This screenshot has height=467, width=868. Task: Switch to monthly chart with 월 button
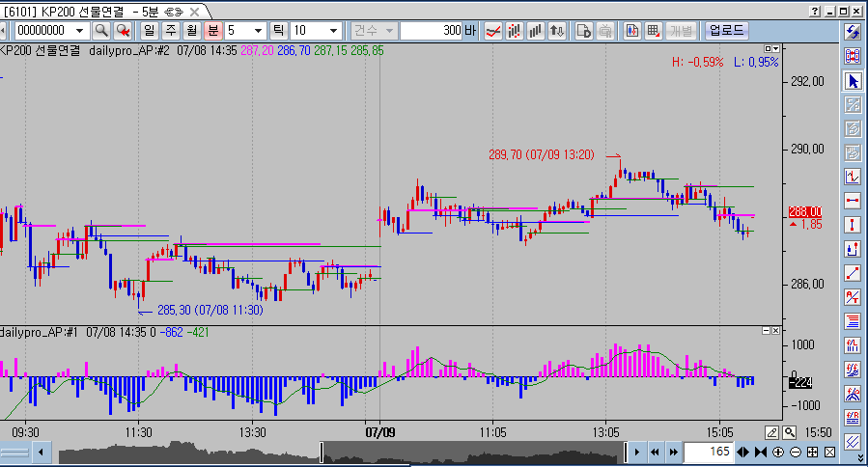tap(191, 31)
